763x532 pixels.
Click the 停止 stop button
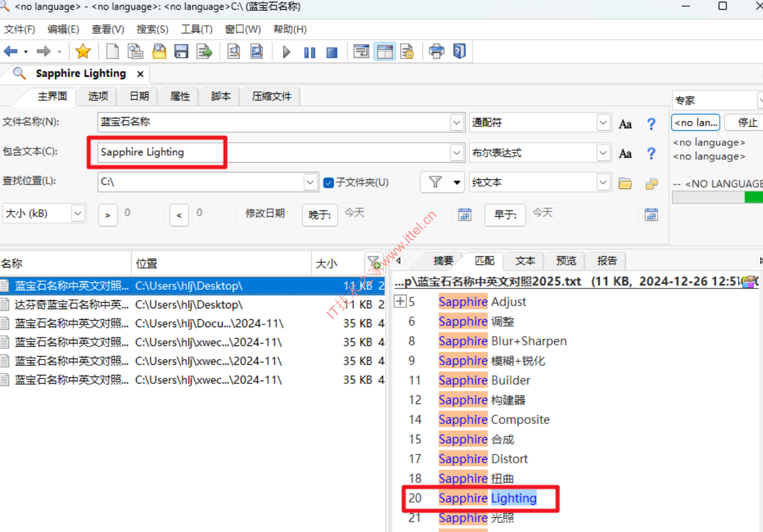(747, 122)
